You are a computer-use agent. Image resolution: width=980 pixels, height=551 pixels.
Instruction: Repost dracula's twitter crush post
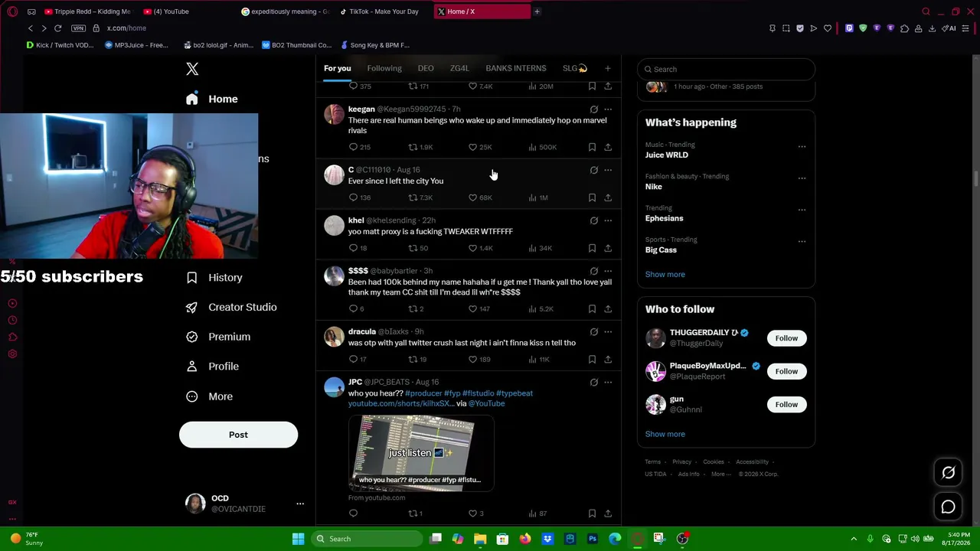coord(413,359)
